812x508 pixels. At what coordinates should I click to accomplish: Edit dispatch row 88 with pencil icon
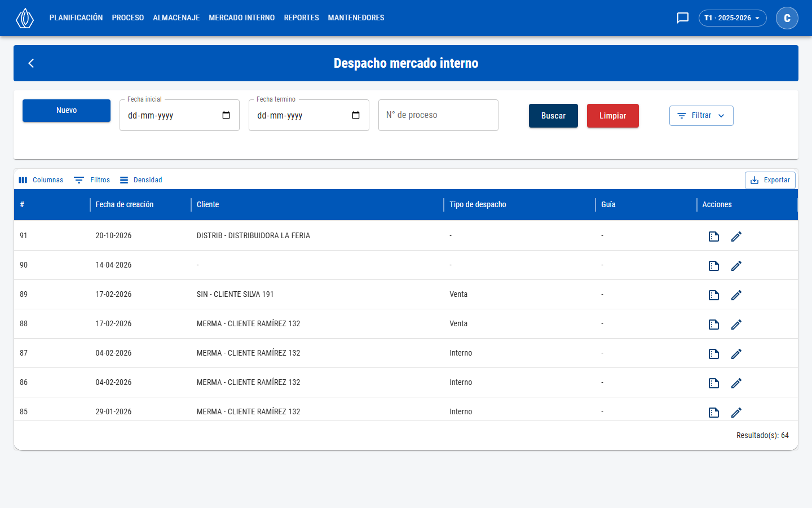tap(736, 325)
